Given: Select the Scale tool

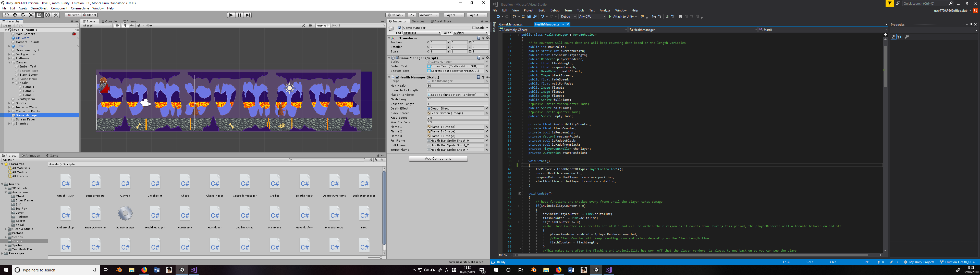Looking at the screenshot, I should [31, 15].
